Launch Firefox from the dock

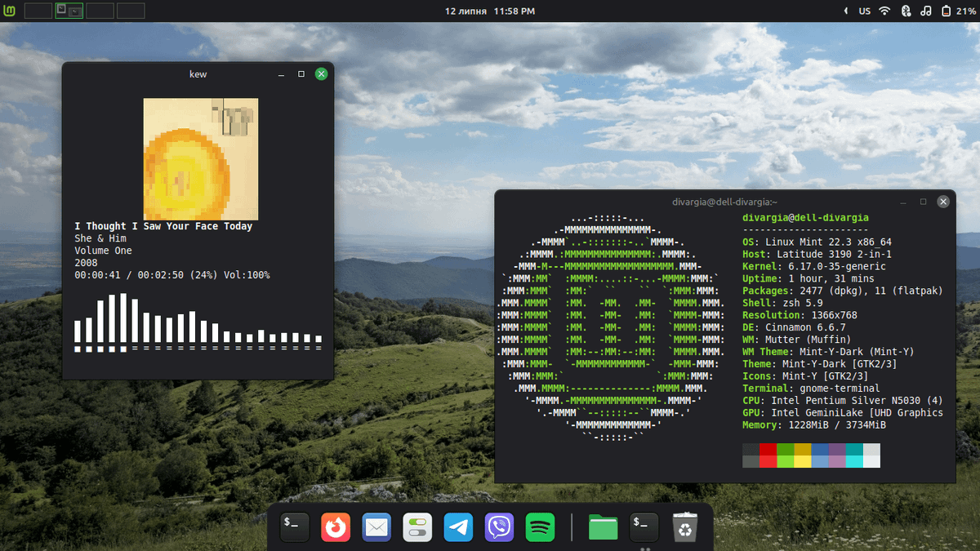point(336,527)
